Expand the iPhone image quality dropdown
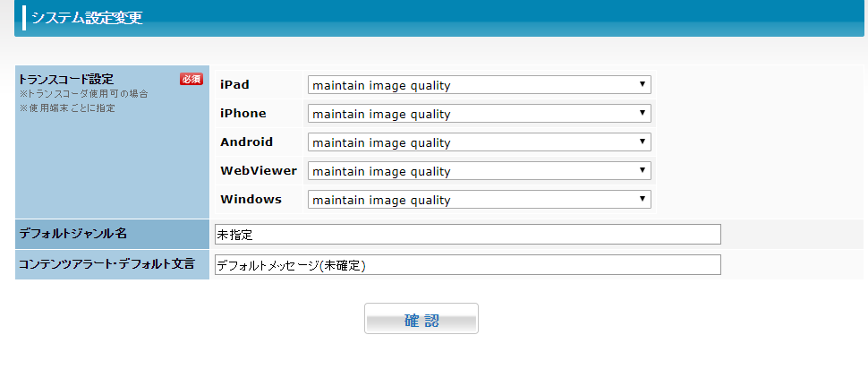The image size is (868, 378). pos(479,114)
